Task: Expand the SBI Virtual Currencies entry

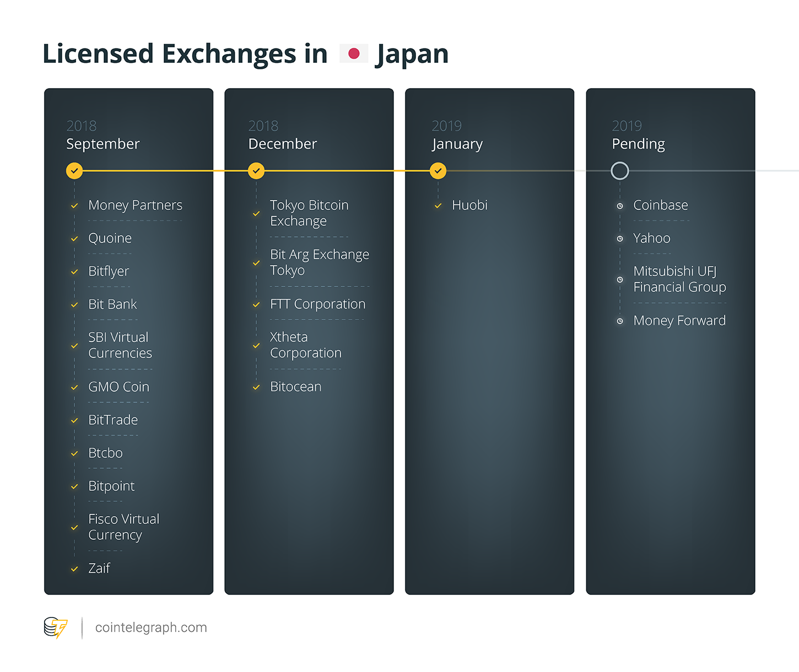Action: point(120,345)
